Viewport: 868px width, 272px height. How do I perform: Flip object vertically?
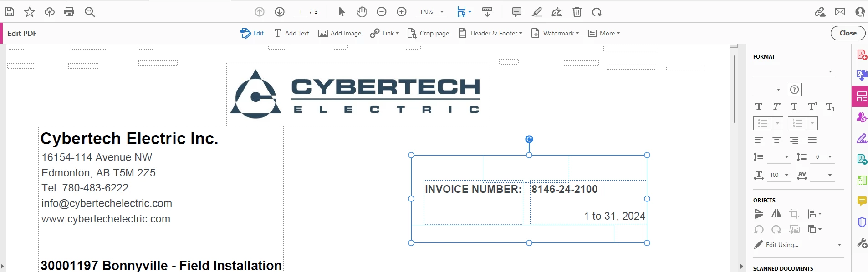point(759,214)
